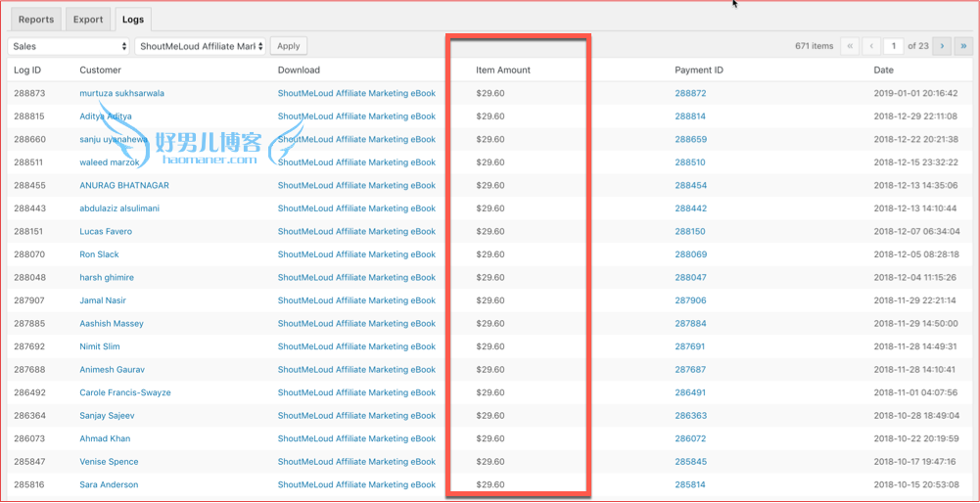Open payment ID 288872
980x503 pixels.
point(690,93)
